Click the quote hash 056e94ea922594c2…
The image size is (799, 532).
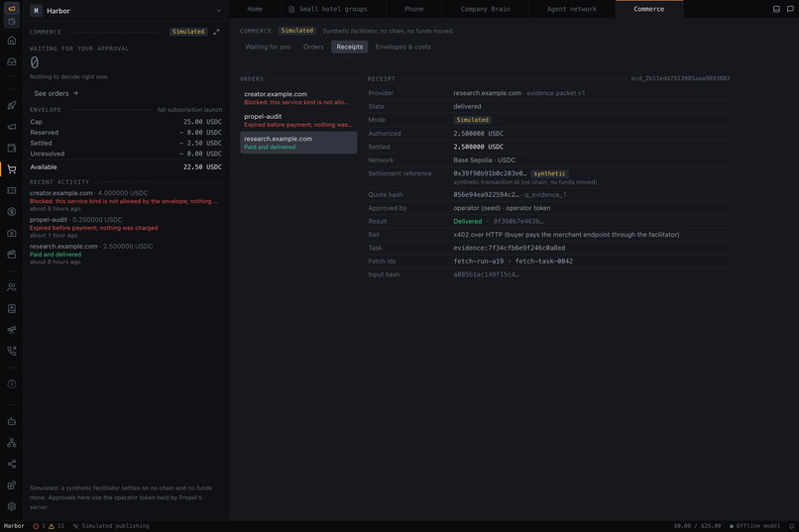click(x=486, y=195)
